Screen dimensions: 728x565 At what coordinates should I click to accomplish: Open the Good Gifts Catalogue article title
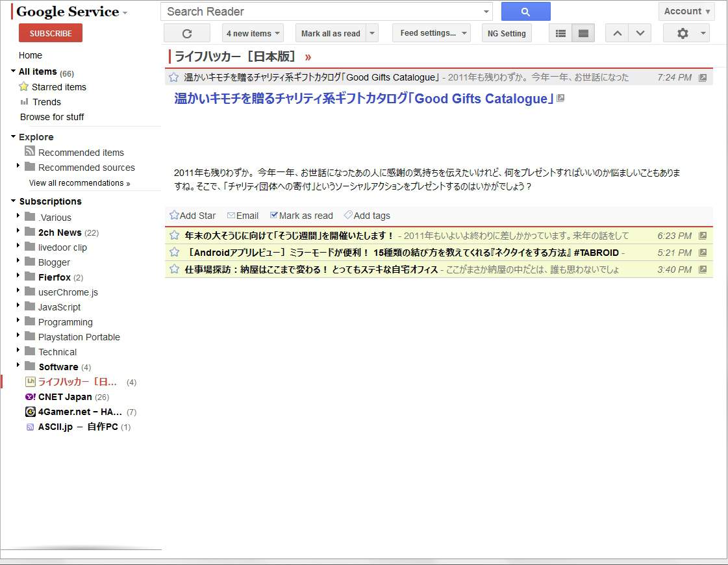click(364, 99)
